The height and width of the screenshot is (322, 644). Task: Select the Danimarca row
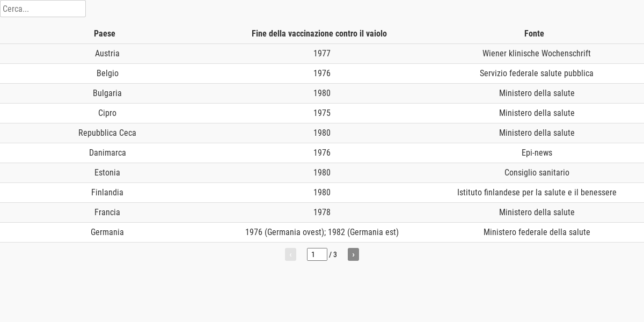tap(322, 153)
